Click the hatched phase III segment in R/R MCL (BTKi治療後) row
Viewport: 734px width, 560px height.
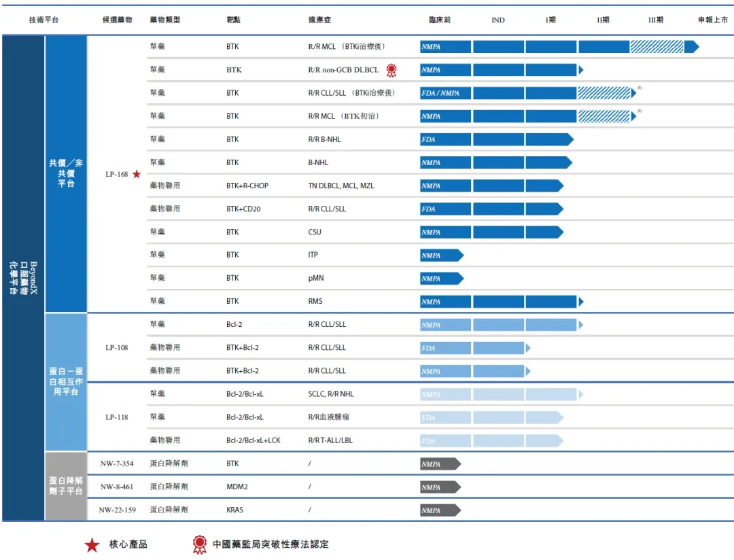657,47
